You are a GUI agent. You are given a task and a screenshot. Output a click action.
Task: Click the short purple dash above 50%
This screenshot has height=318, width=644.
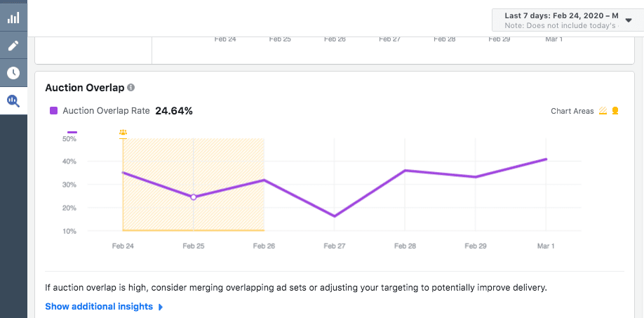click(x=72, y=132)
